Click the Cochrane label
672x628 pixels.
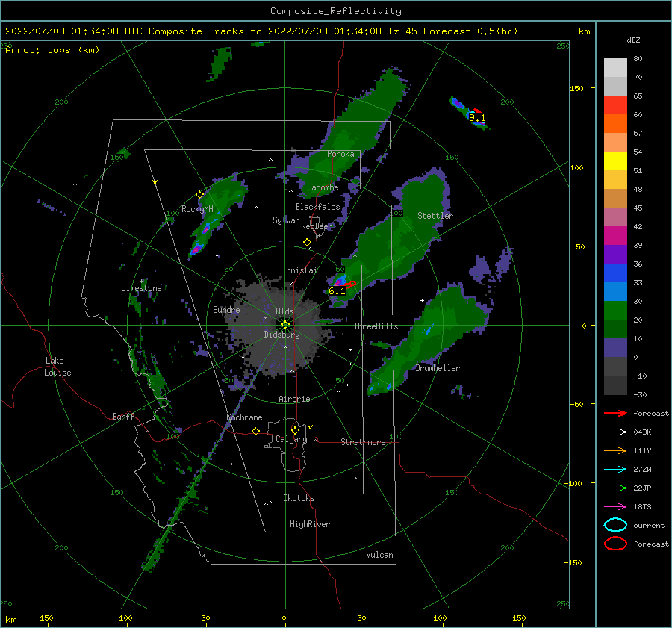244,417
